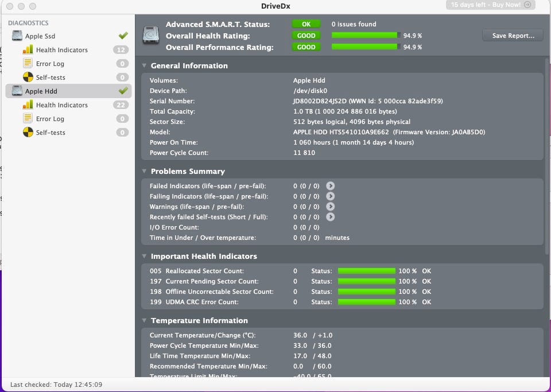Click the Apple Hdd drive icon
551x392 pixels.
click(x=17, y=91)
